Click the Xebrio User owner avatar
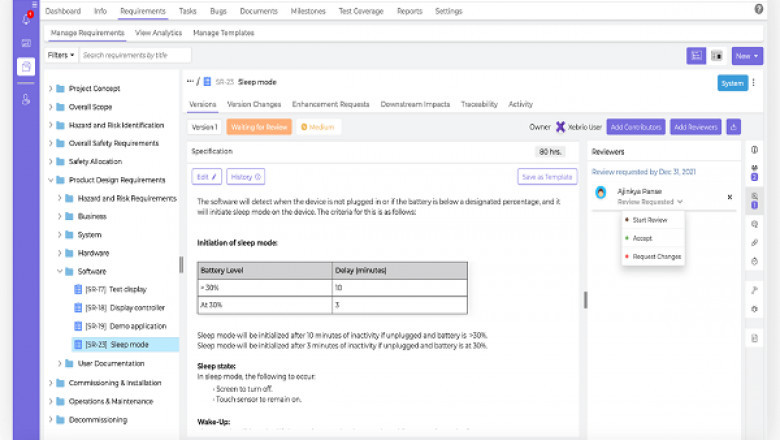This screenshot has width=780, height=440. (561, 127)
